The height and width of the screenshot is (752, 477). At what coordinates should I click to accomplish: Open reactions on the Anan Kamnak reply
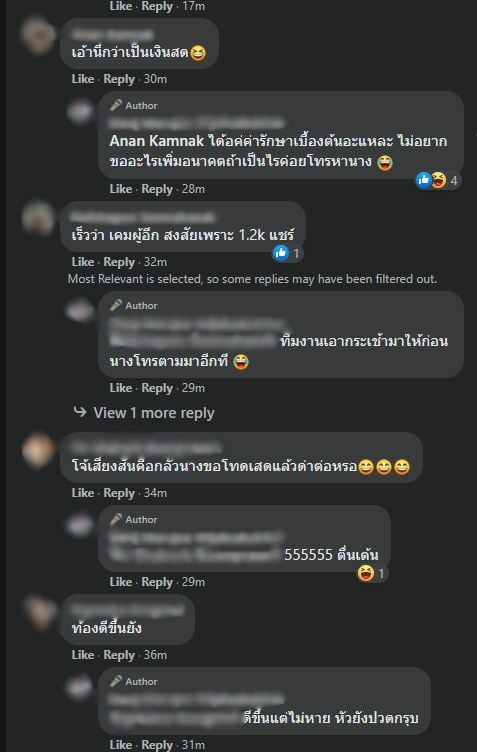437,180
